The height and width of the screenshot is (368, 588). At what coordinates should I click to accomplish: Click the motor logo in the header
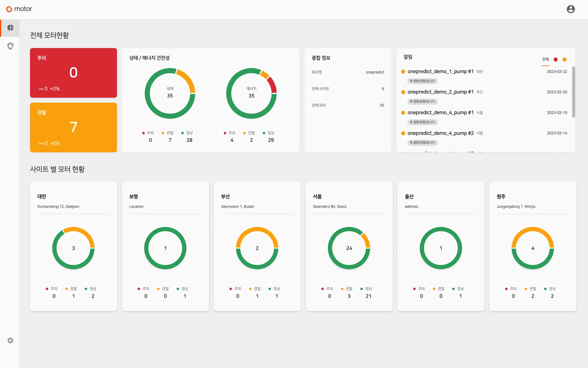pyautogui.click(x=19, y=9)
